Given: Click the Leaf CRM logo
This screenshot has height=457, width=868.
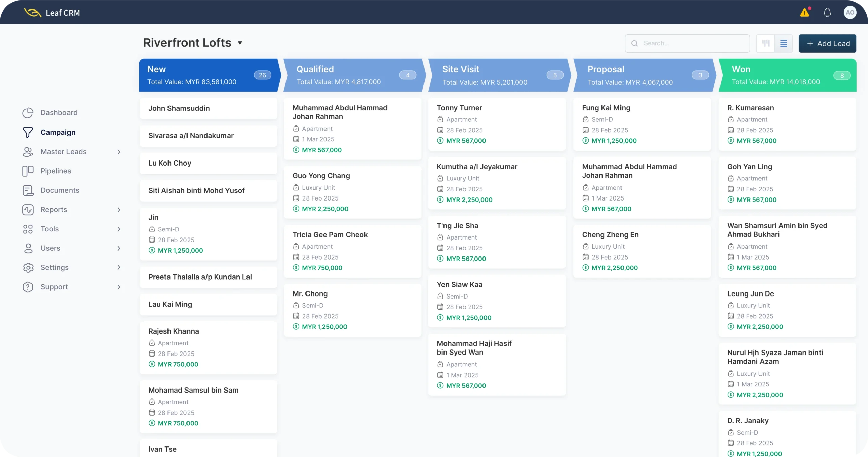Looking at the screenshot, I should pyautogui.click(x=33, y=13).
